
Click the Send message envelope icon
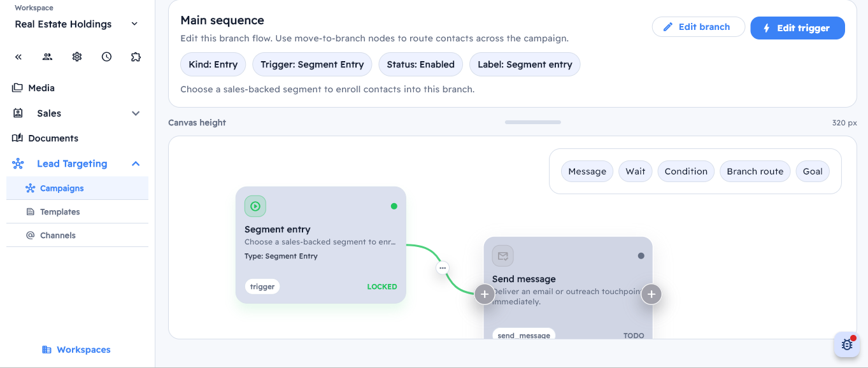point(503,256)
